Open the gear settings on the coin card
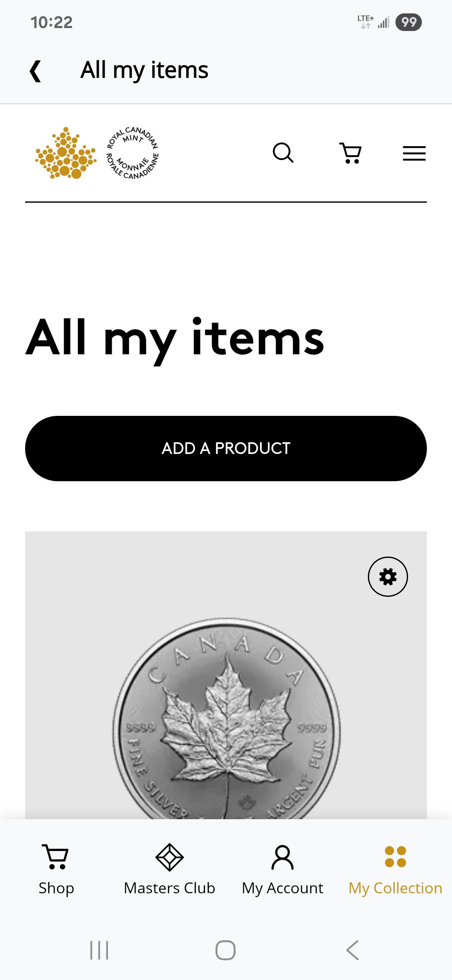This screenshot has height=980, width=452. click(x=388, y=577)
